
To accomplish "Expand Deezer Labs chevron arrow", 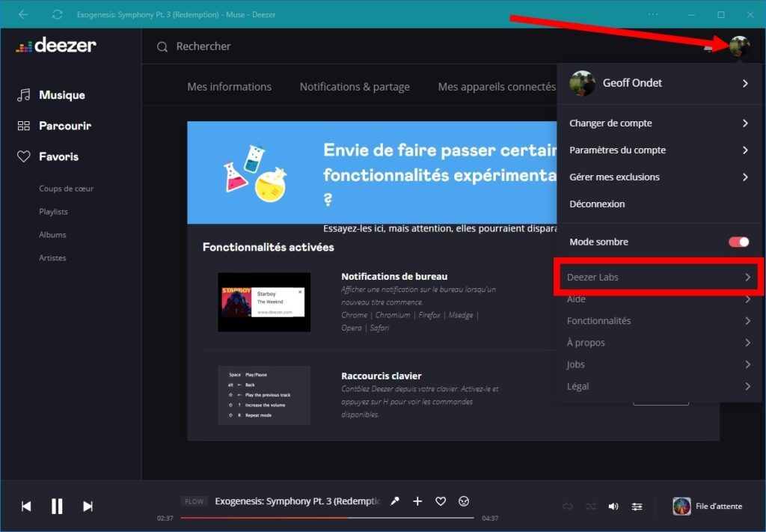I will click(x=748, y=277).
